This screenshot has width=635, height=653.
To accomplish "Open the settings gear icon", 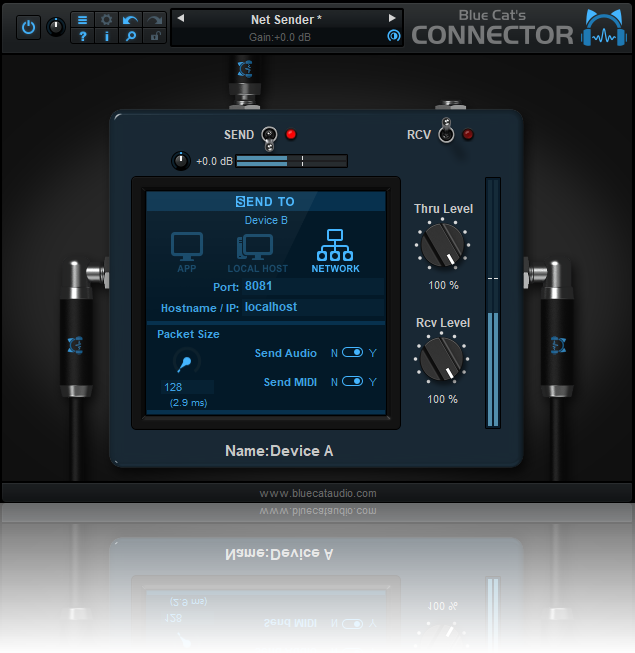I will [107, 20].
